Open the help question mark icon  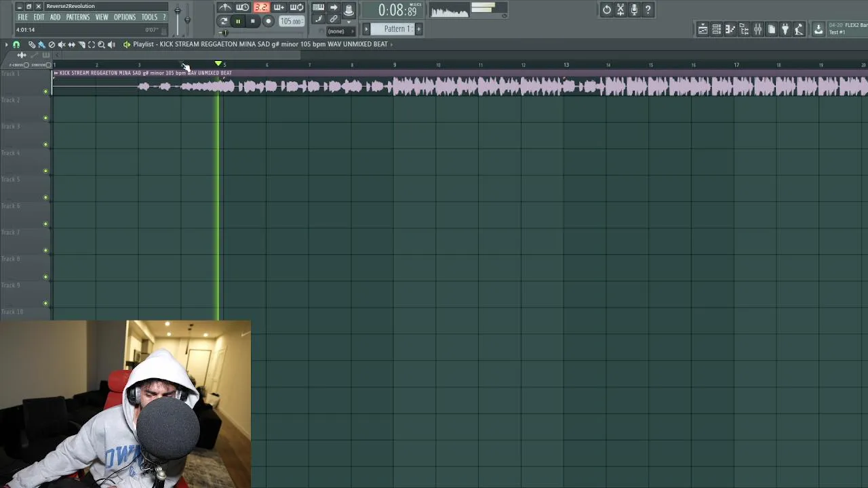648,9
